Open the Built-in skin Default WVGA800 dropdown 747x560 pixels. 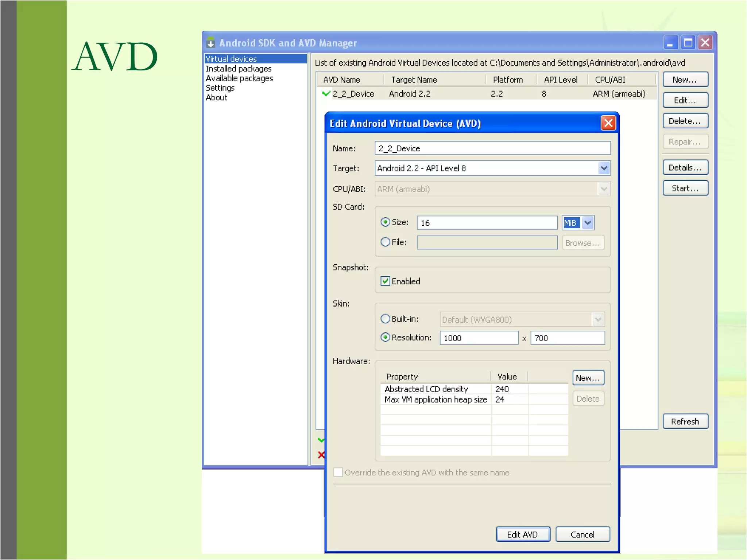[598, 319]
